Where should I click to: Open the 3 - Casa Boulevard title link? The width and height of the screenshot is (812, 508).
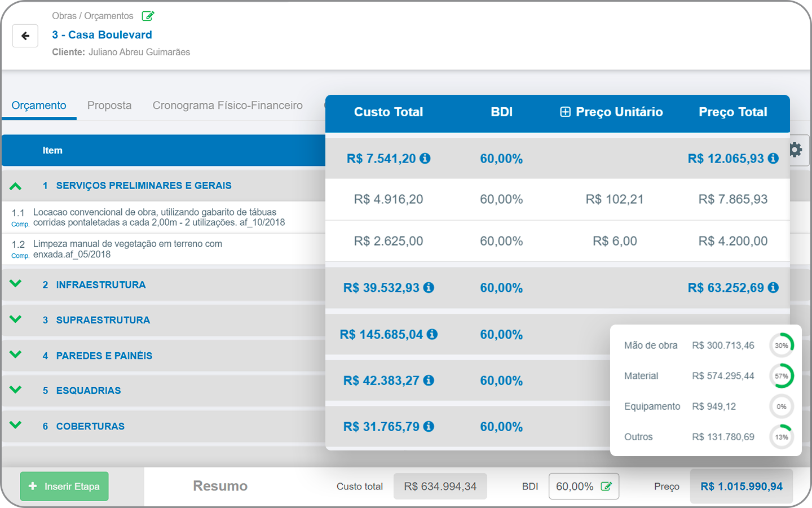(x=102, y=35)
